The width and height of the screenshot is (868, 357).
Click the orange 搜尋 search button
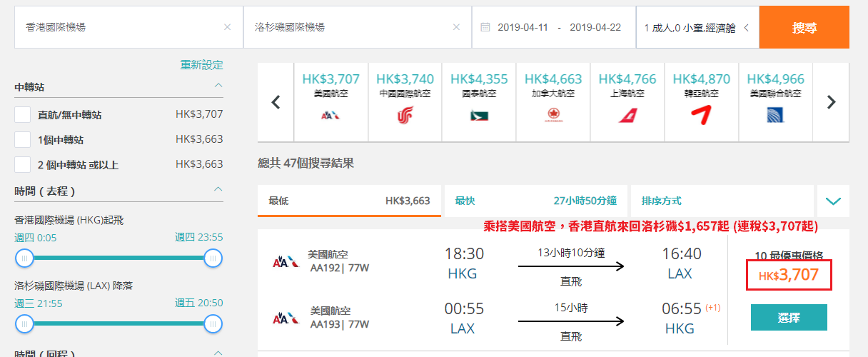click(804, 28)
